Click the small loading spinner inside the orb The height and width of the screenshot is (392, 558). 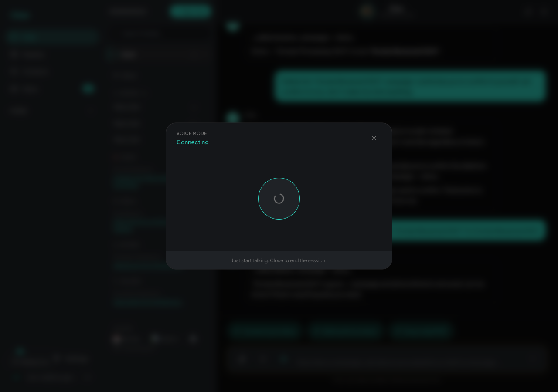tap(279, 199)
